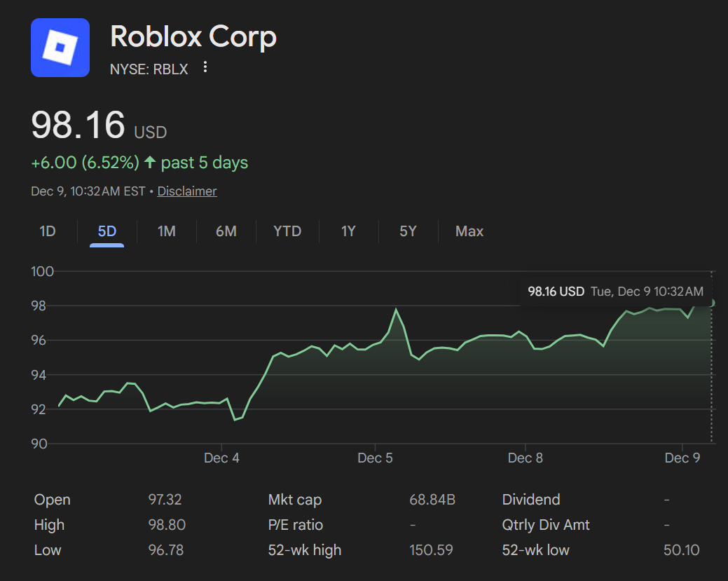Viewport: 728px width, 581px height.
Task: Click the timestamp Dec 9, 10:32 AM EST
Action: coord(88,191)
